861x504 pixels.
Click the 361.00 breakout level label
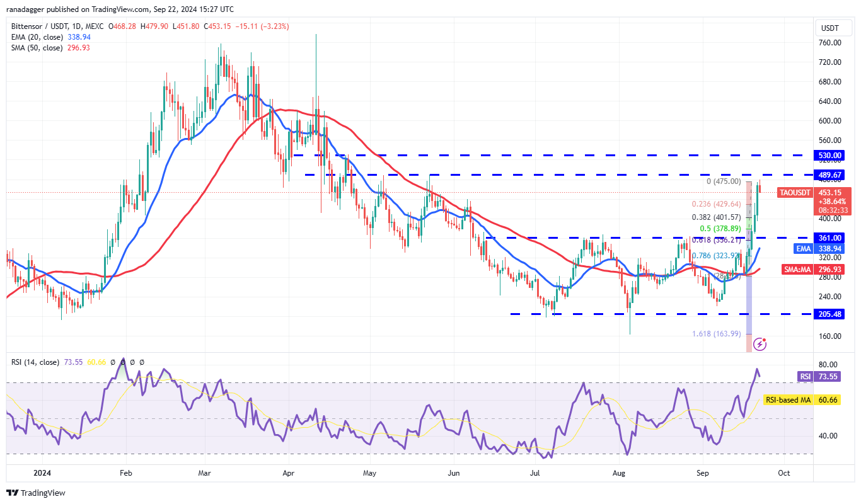829,238
